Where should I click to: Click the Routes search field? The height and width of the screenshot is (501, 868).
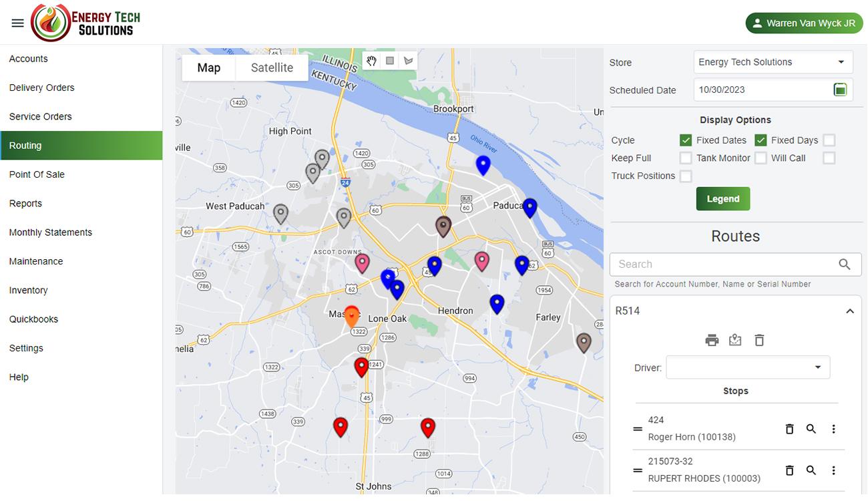click(x=724, y=264)
